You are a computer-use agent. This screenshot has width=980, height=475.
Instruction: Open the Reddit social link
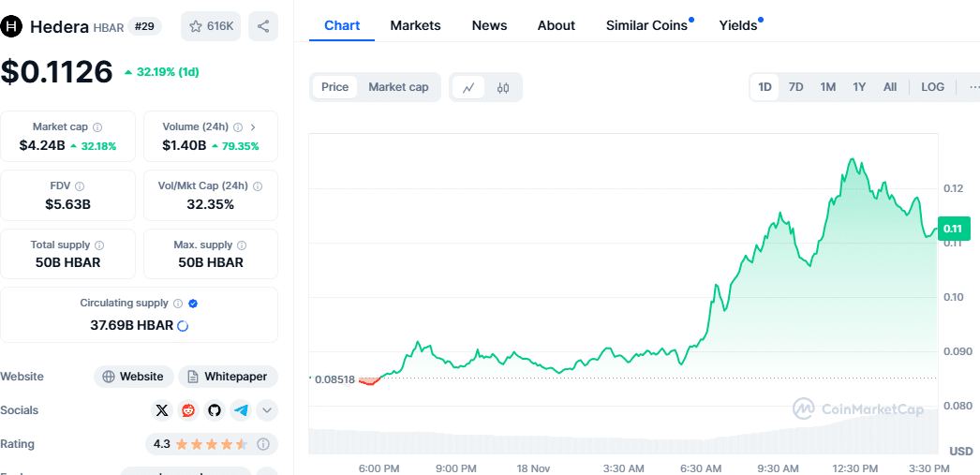point(188,410)
